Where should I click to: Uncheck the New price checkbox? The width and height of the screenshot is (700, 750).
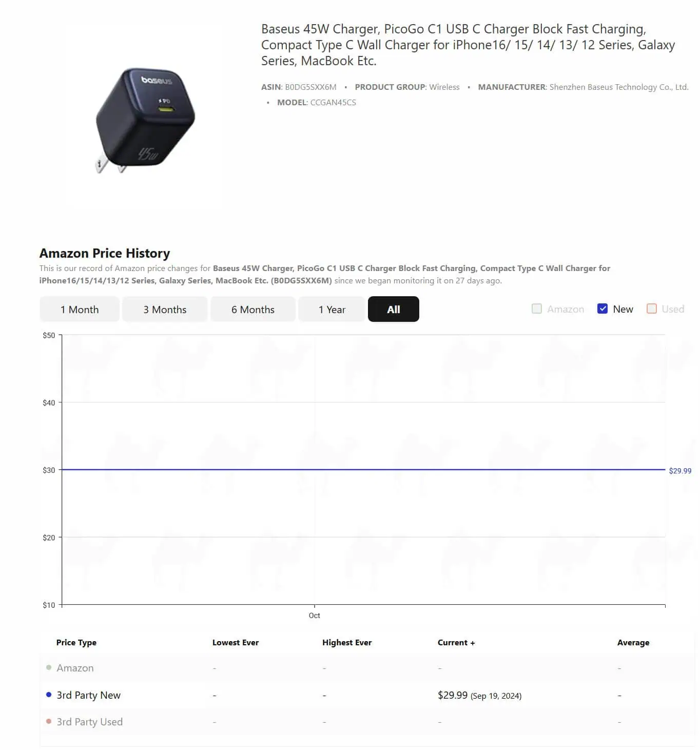click(x=602, y=309)
